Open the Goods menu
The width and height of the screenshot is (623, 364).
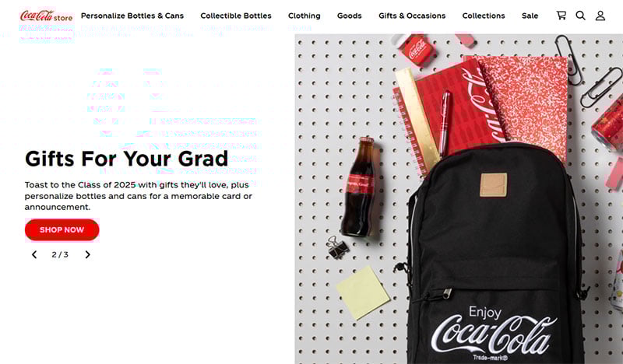349,16
